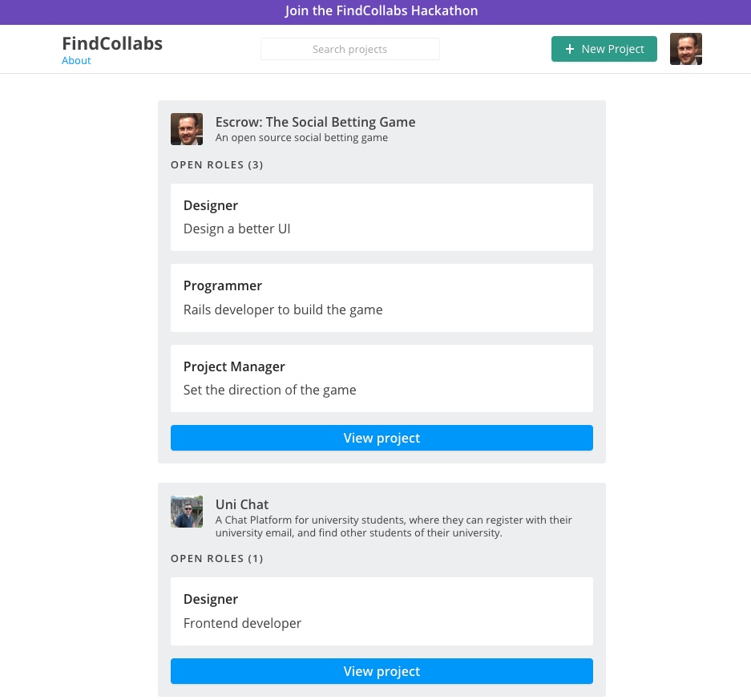Open the Escrow: The Social Betting Game title

click(315, 122)
